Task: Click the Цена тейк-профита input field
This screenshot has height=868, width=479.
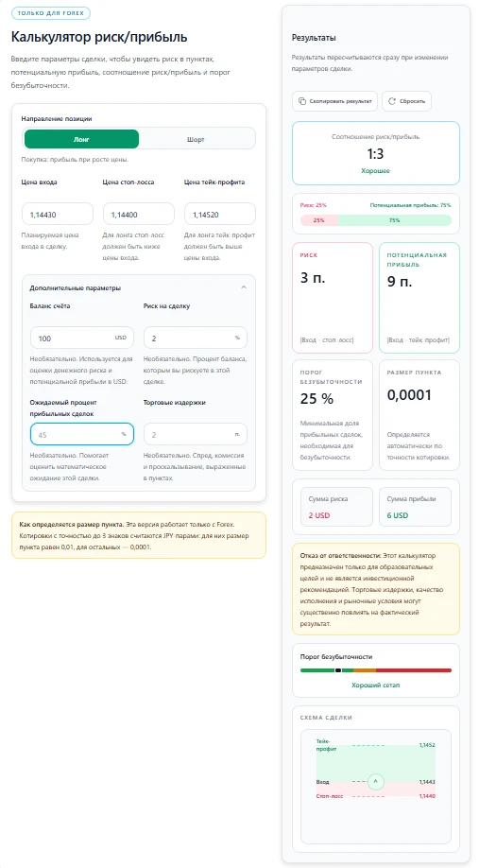Action: click(x=220, y=214)
